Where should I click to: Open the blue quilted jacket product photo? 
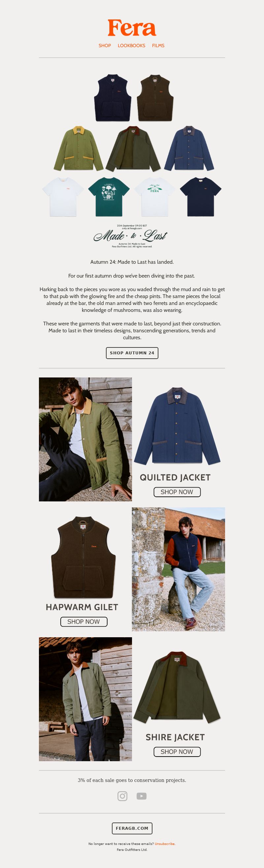point(177,426)
